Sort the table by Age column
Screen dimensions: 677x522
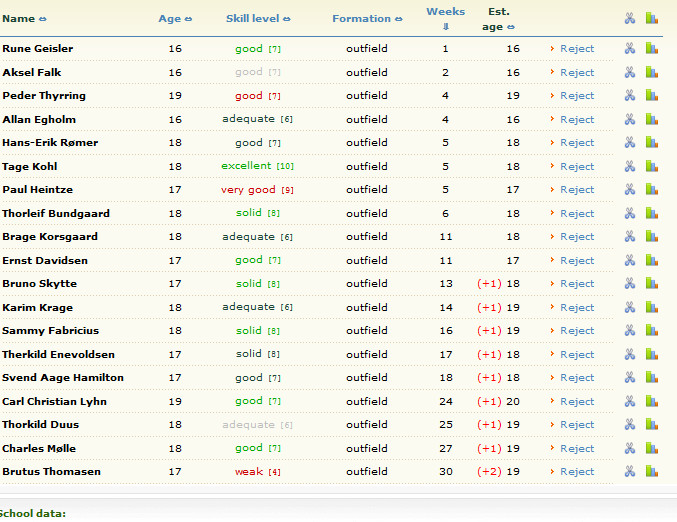tap(175, 19)
